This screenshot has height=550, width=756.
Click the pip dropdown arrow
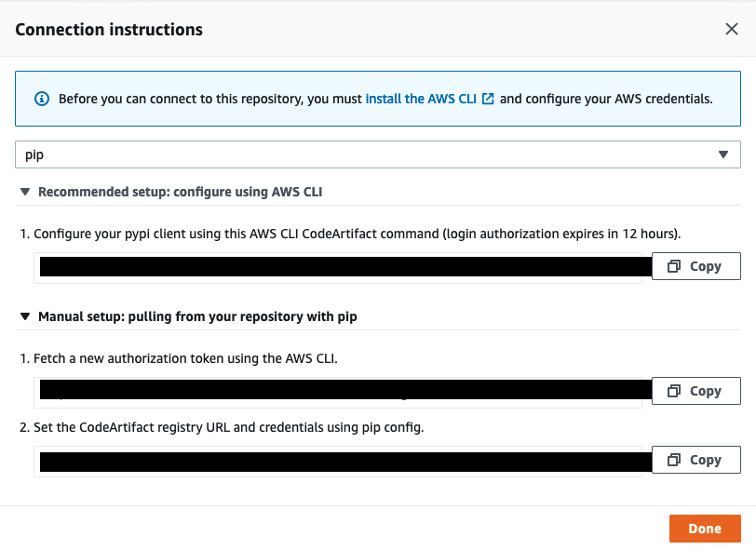pyautogui.click(x=723, y=154)
